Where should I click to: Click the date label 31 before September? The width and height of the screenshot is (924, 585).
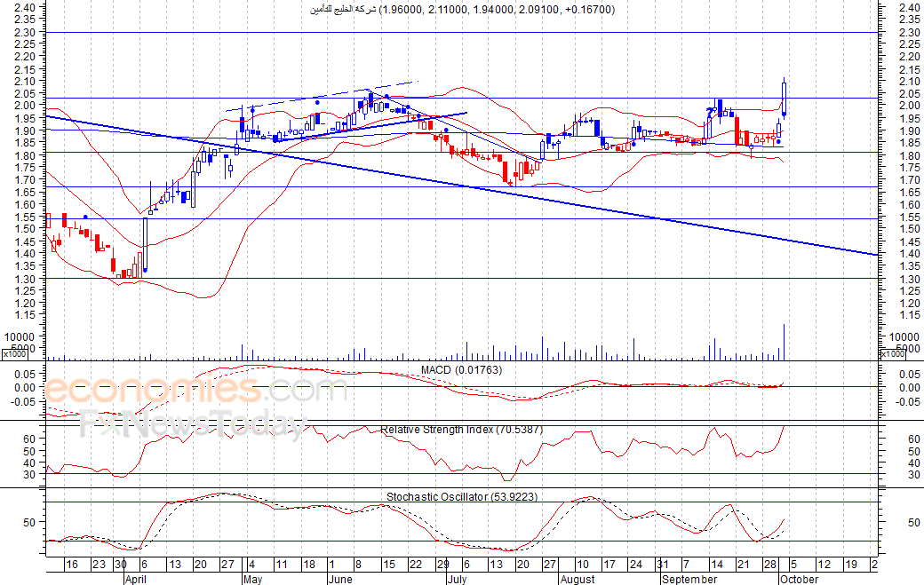(663, 565)
